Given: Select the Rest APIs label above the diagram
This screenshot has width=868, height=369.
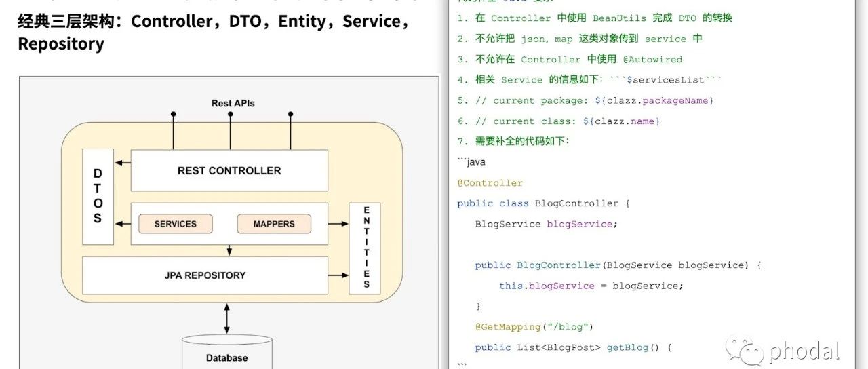Looking at the screenshot, I should tap(233, 103).
